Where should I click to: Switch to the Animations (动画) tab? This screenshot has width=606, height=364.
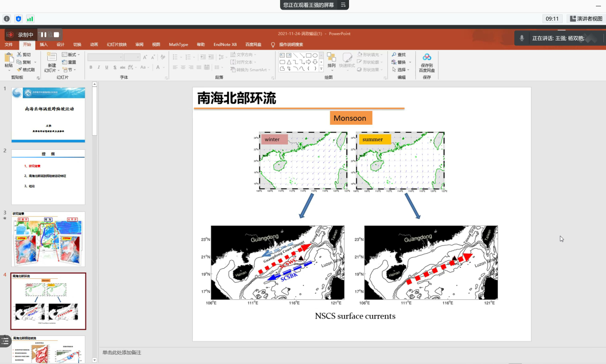click(94, 45)
